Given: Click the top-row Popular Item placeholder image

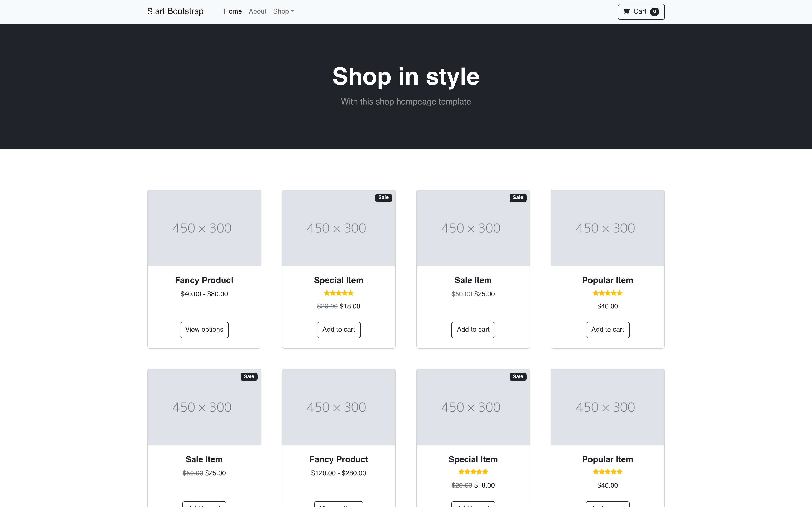Looking at the screenshot, I should tap(607, 228).
